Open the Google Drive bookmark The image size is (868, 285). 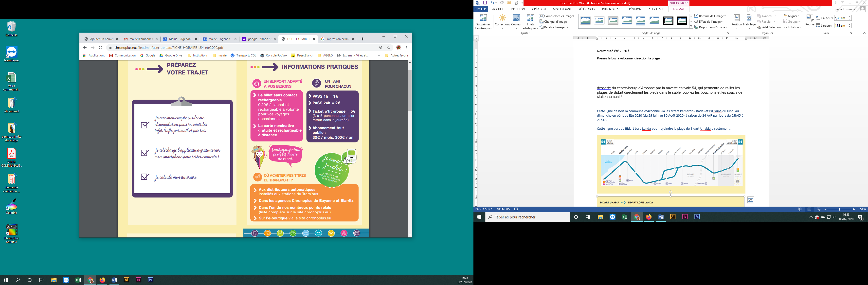[171, 55]
